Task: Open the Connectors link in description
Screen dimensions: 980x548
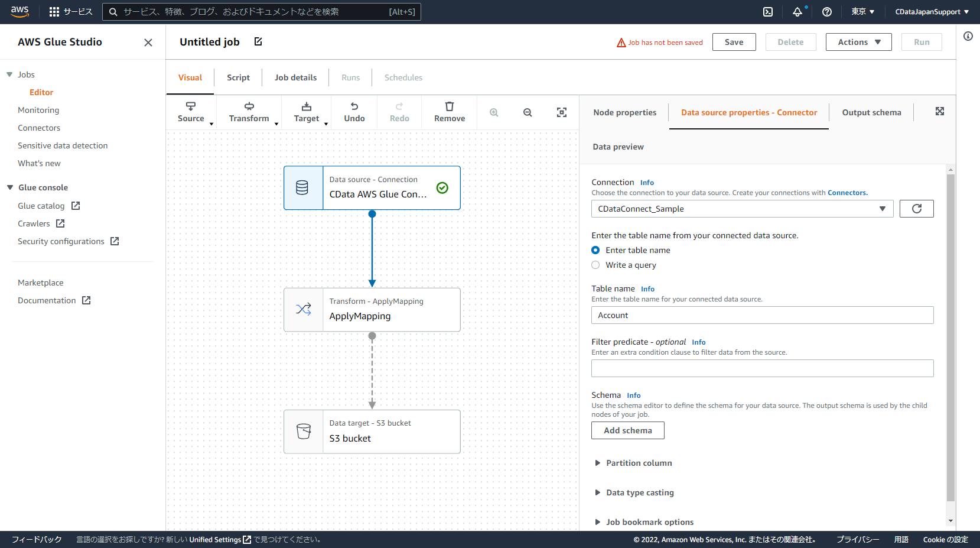Action: click(848, 193)
